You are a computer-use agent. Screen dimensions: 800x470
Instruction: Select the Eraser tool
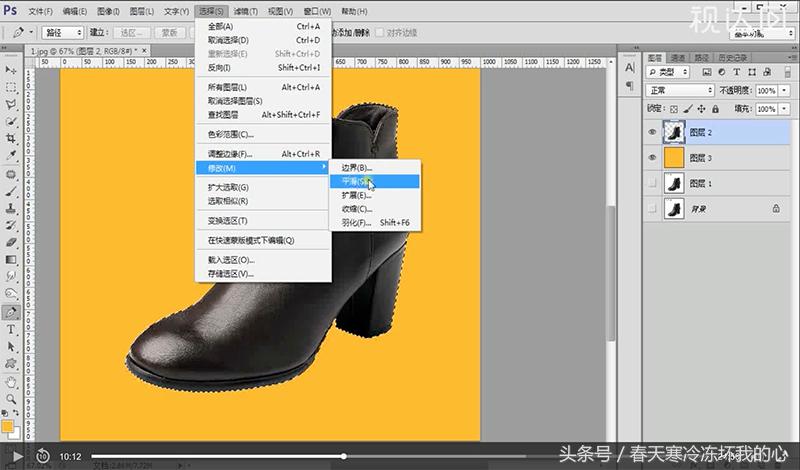pos(11,242)
